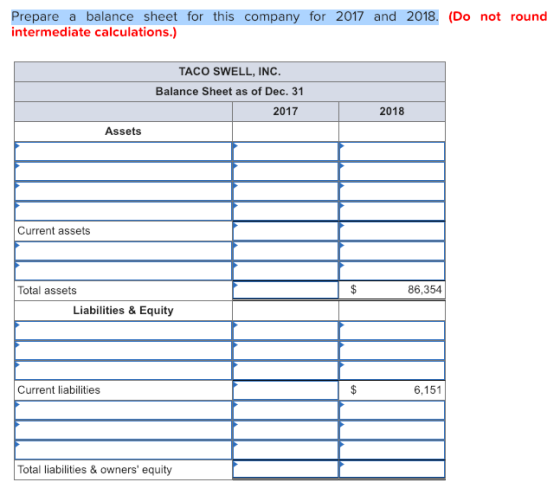Click the Balance Sheet as of Dec. 31 heading
560x495 pixels.
click(x=230, y=91)
